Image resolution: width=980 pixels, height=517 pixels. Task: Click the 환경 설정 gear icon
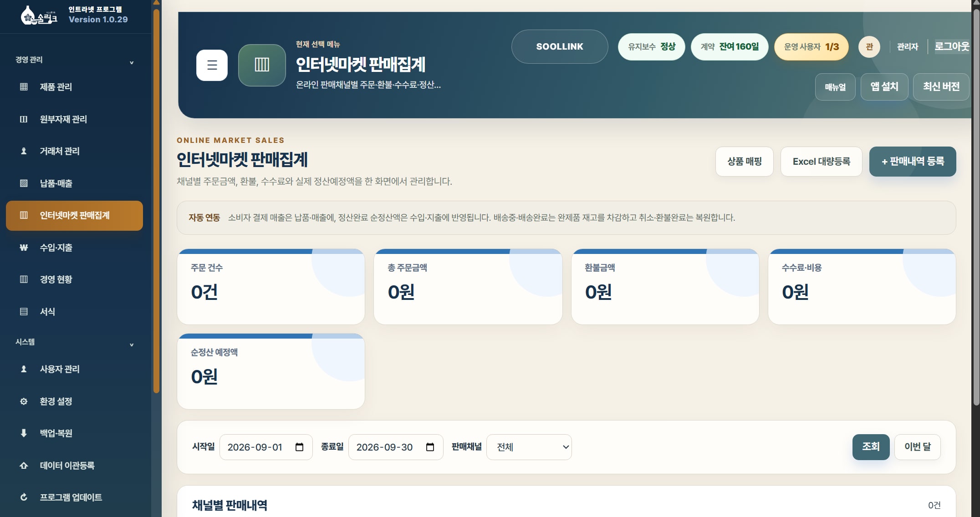[x=24, y=401]
